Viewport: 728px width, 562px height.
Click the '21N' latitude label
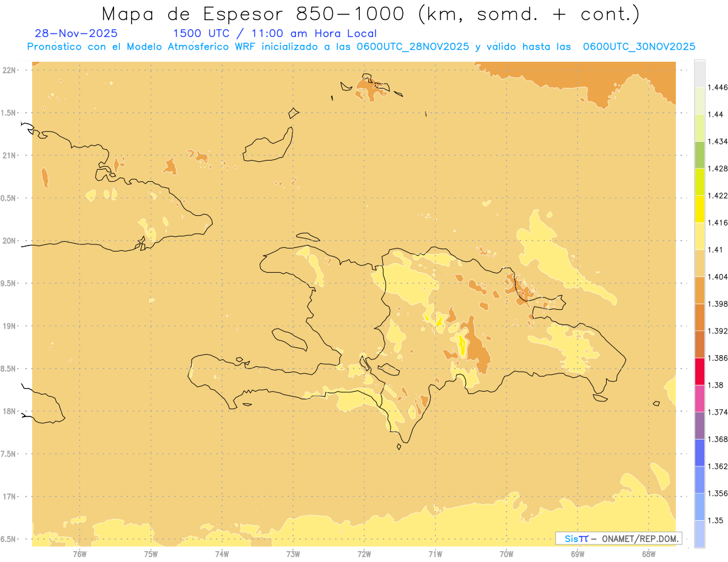(9, 155)
